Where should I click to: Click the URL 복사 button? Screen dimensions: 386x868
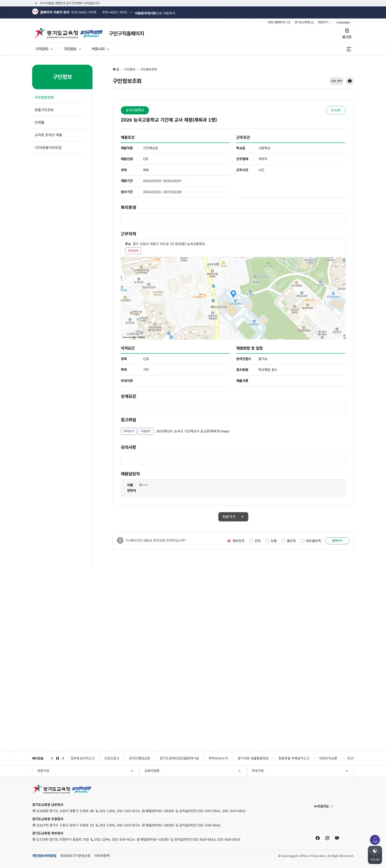pos(336,81)
